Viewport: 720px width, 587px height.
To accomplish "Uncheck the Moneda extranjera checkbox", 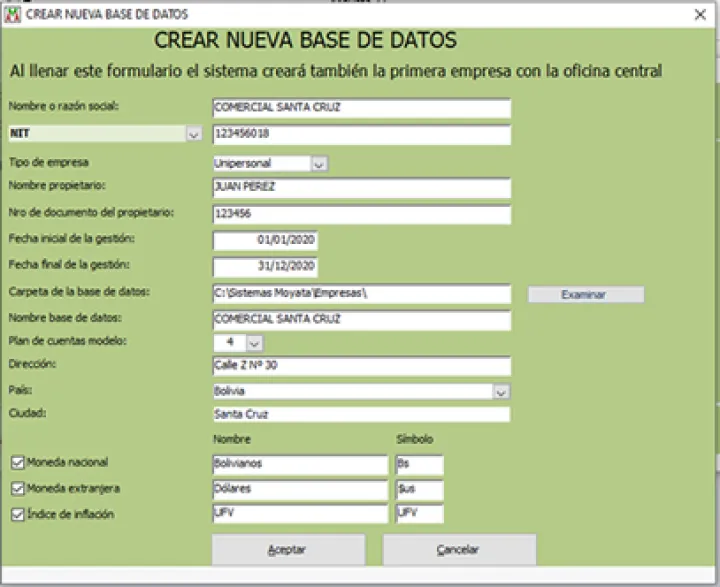I will (x=17, y=488).
